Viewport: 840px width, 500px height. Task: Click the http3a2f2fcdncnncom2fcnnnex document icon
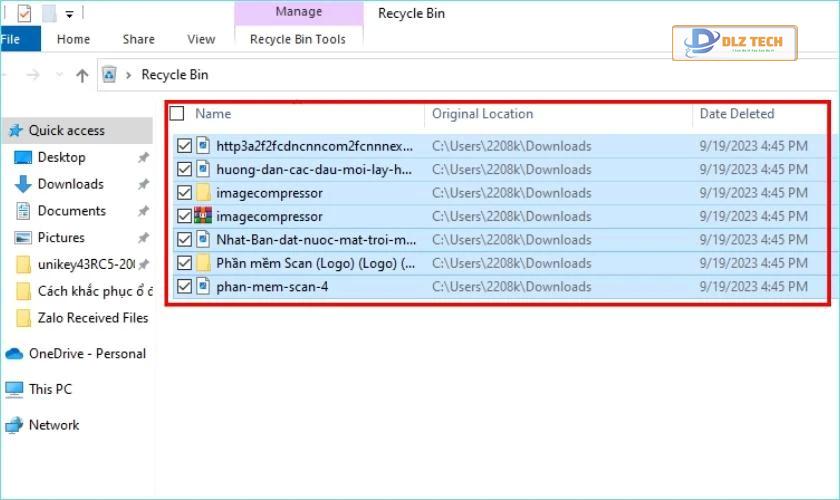pos(203,145)
